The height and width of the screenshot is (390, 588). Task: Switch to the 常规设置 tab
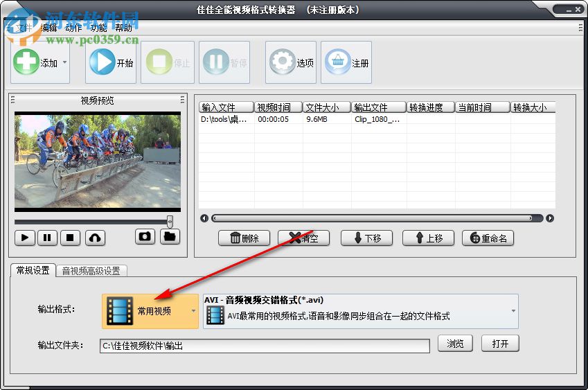pos(33,270)
